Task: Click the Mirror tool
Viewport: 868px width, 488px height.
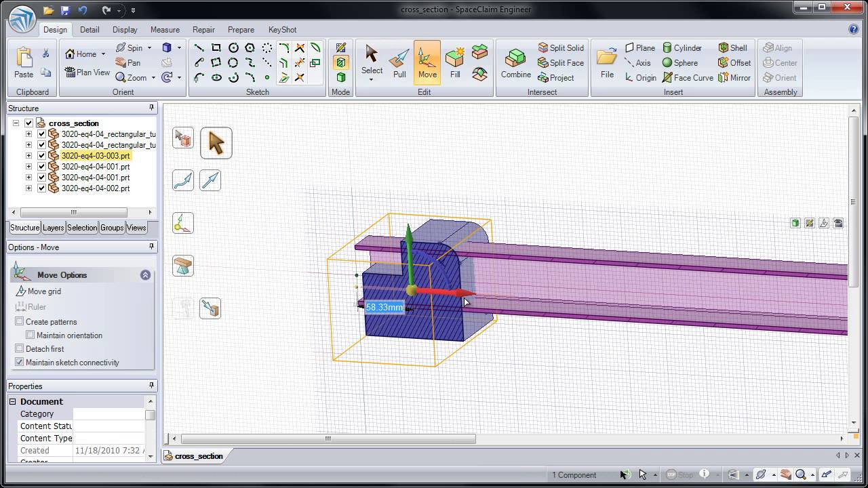Action: point(734,77)
